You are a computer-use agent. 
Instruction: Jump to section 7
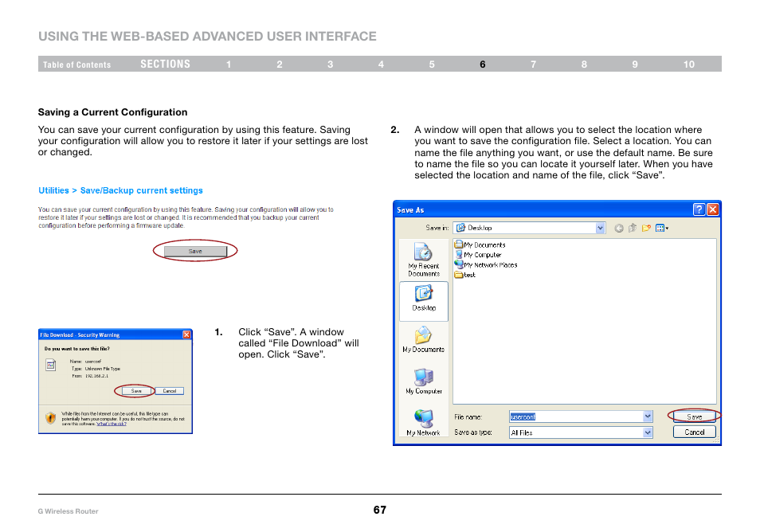(533, 65)
